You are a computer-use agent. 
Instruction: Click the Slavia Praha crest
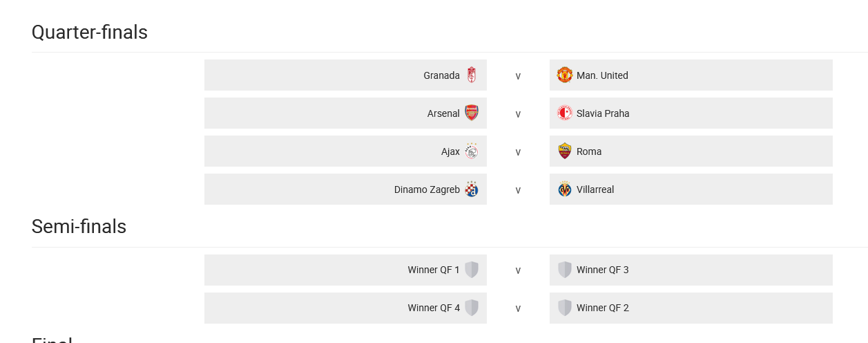(565, 113)
